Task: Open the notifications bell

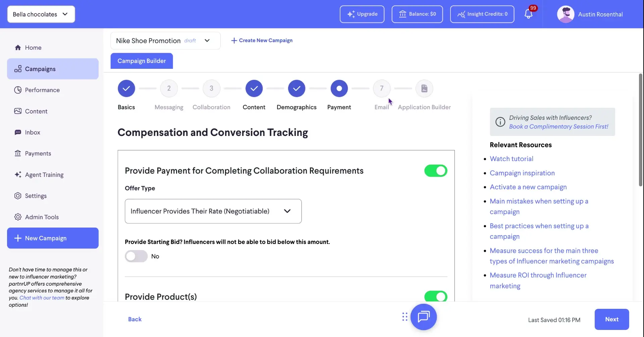Action: point(529,14)
